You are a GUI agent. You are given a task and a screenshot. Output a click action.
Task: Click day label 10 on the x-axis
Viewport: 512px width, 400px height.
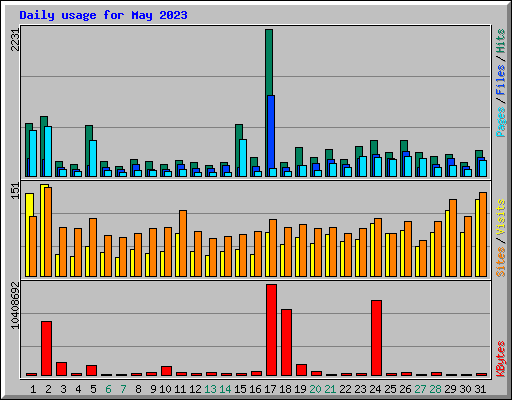click(165, 389)
